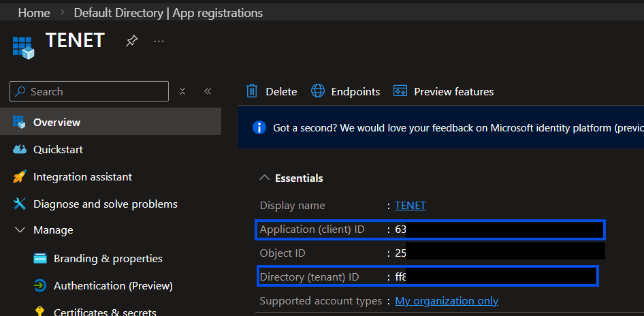Click the expand/collapse toggle beside Search
This screenshot has height=316, width=644.
(182, 91)
